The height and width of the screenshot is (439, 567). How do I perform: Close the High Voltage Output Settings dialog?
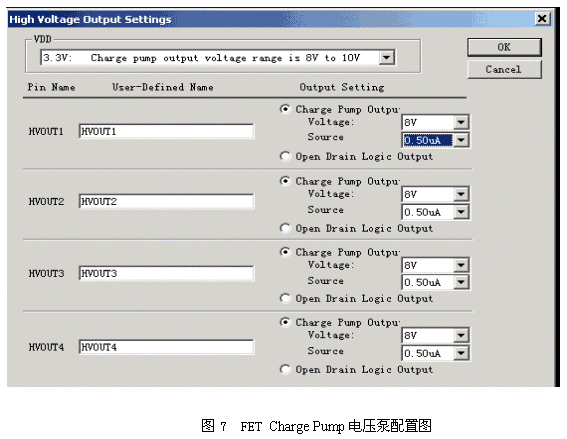pyautogui.click(x=542, y=18)
